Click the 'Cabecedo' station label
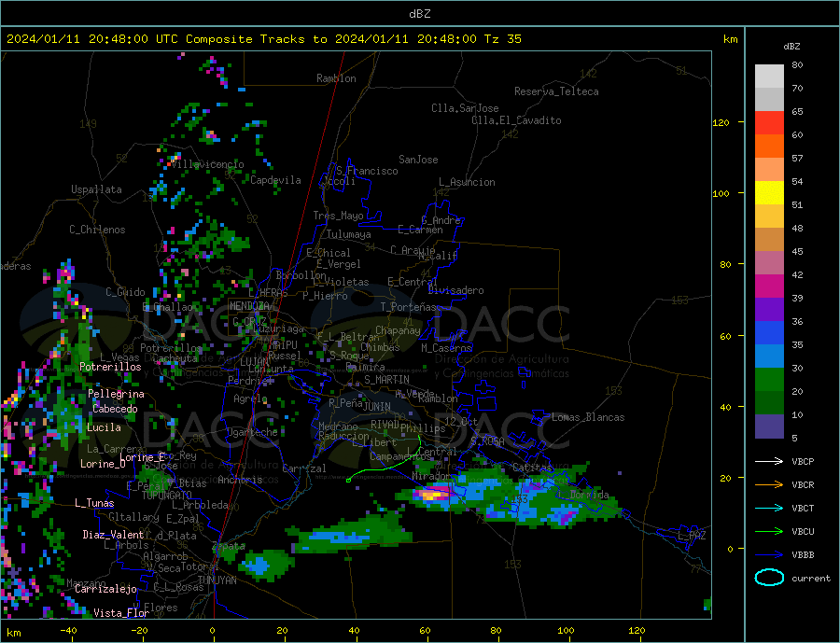Screen dimensions: 840x643 pyautogui.click(x=115, y=409)
